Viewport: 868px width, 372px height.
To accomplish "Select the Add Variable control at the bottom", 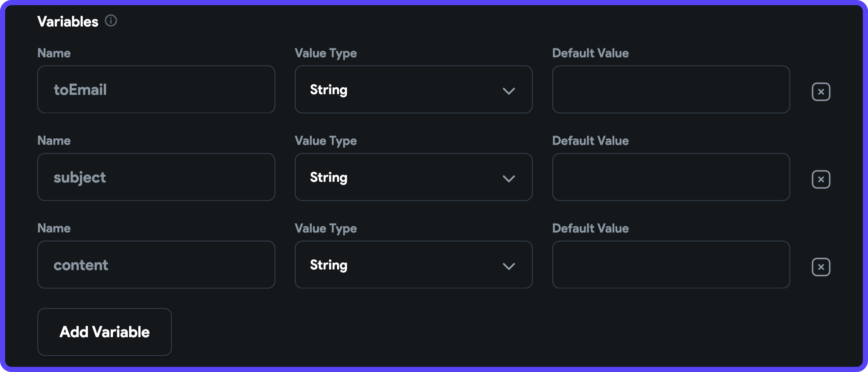I will point(104,332).
